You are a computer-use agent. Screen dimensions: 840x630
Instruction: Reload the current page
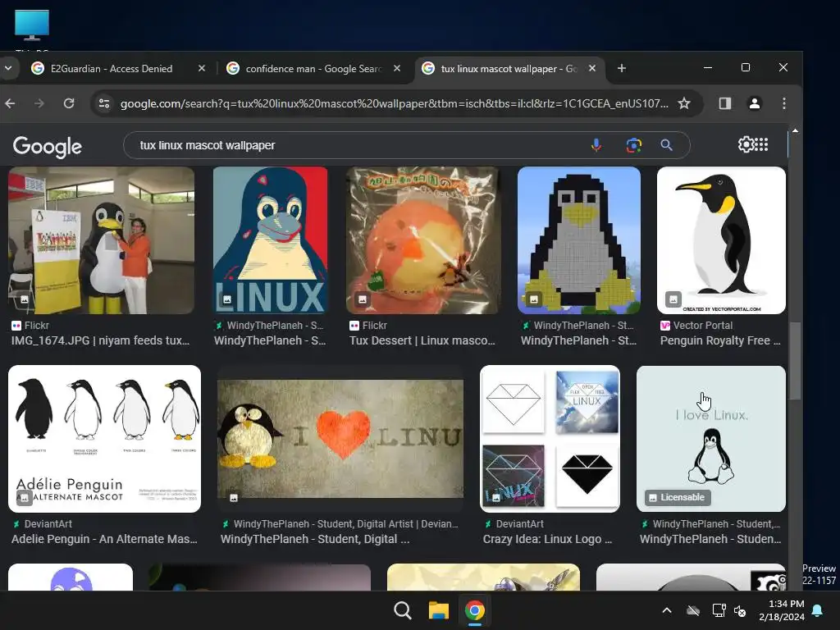[69, 103]
